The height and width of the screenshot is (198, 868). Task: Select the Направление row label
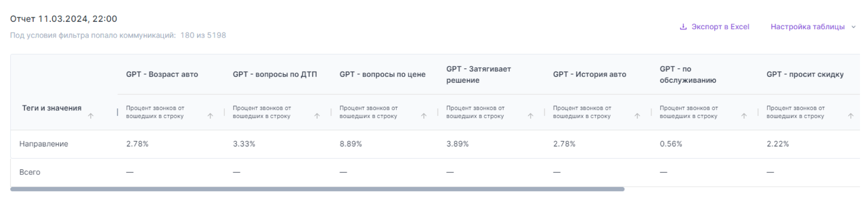(43, 144)
